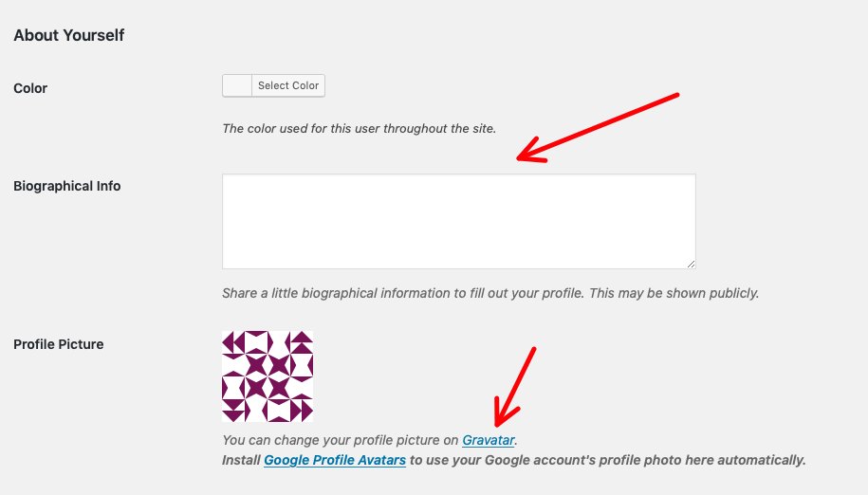868x495 pixels.
Task: Click the Biographical Info field label
Action: point(67,186)
